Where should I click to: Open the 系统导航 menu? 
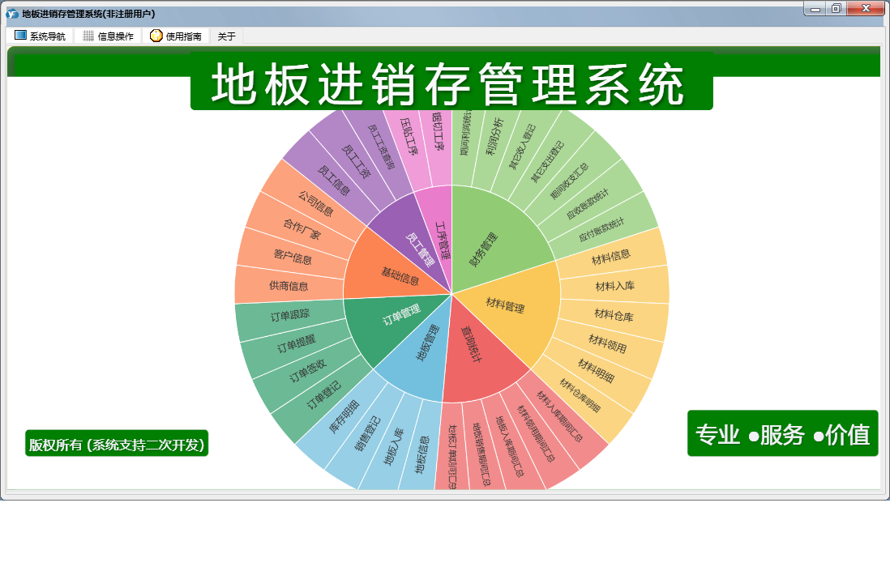click(40, 36)
